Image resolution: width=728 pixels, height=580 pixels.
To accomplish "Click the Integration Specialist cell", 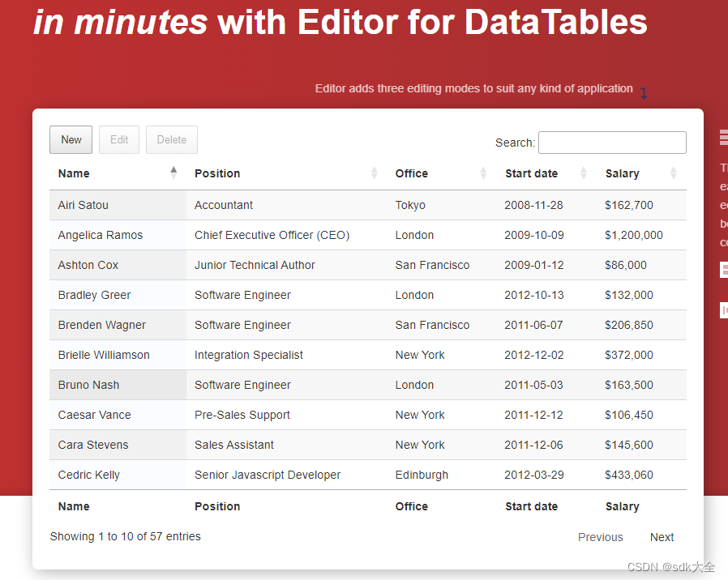I will point(286,355).
